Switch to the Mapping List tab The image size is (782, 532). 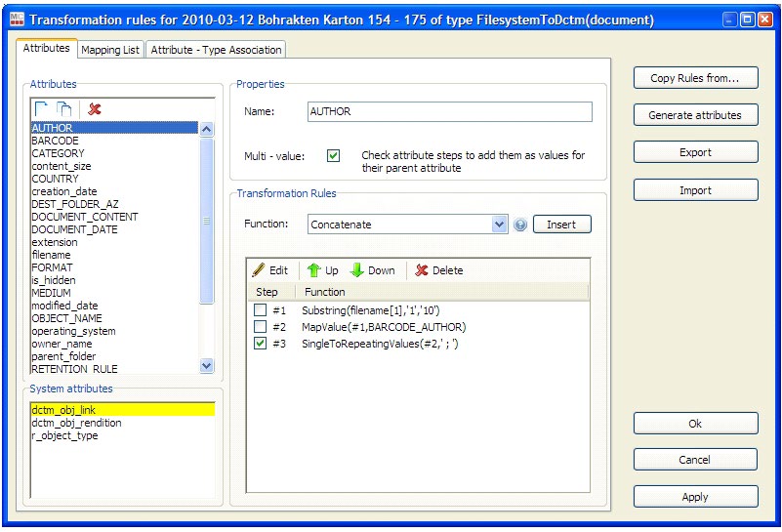point(110,50)
